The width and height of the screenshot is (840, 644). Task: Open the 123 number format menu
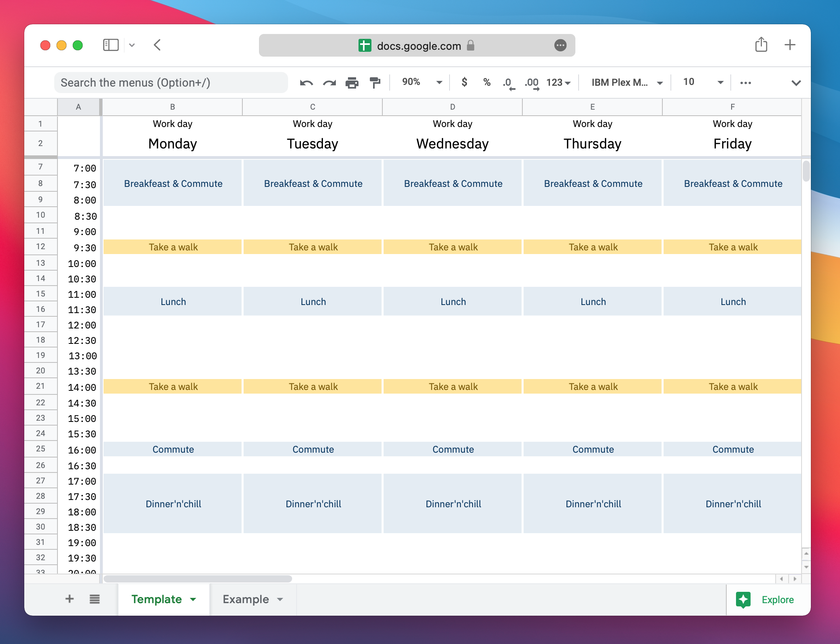pyautogui.click(x=558, y=83)
